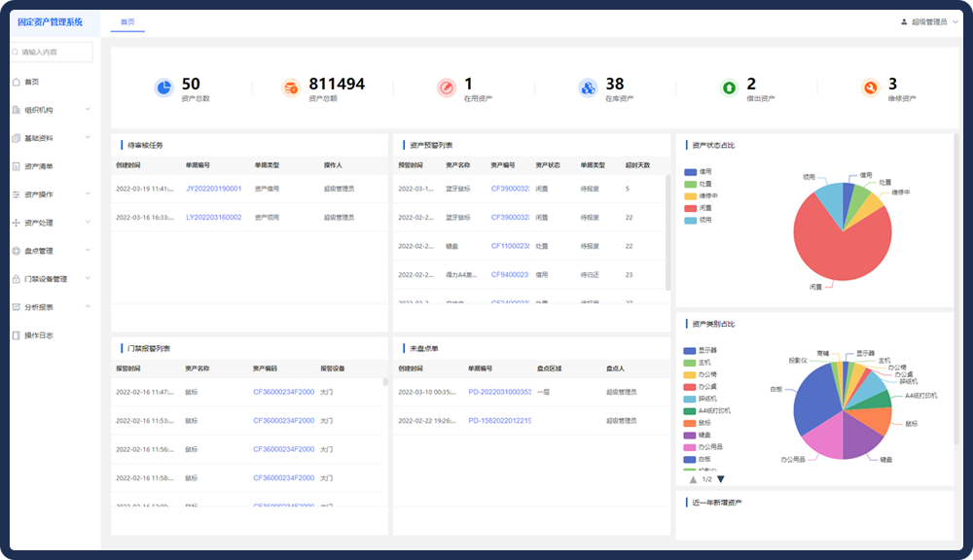Click the red 在用资产 icon

tap(446, 88)
